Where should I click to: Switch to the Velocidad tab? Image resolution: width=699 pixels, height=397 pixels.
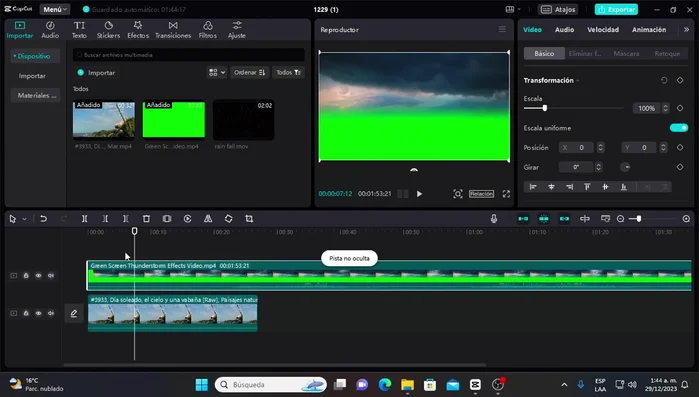(603, 29)
